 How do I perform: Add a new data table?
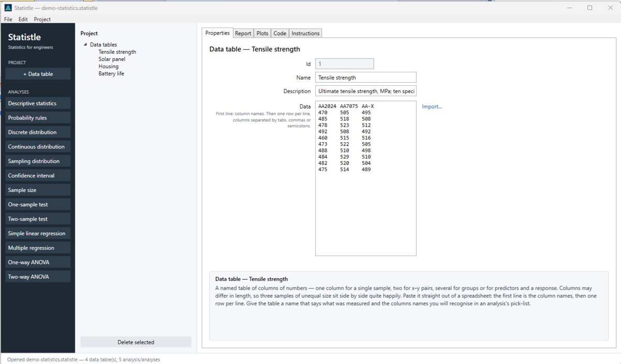pos(38,74)
